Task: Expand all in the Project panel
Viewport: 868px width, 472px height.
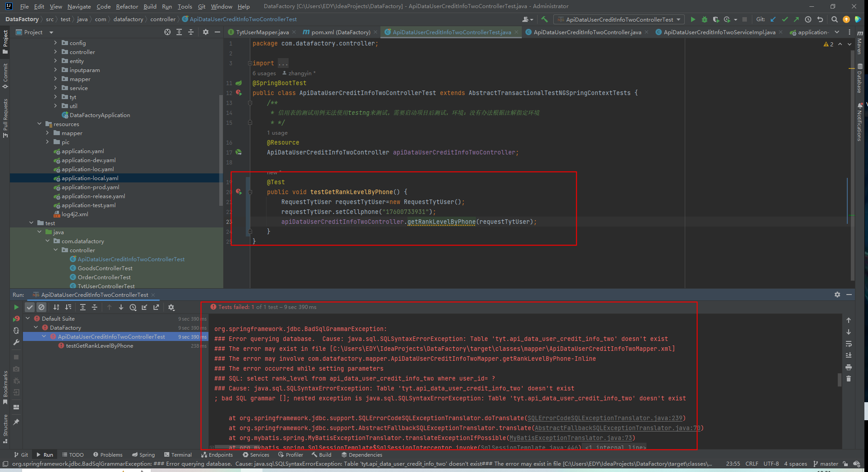Action: (179, 32)
